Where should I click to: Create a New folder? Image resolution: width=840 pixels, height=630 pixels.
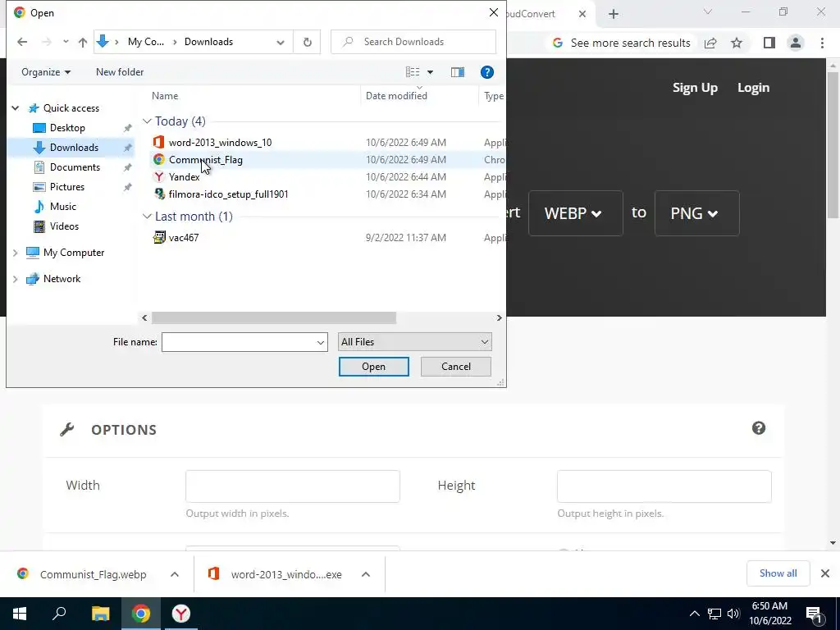[120, 72]
